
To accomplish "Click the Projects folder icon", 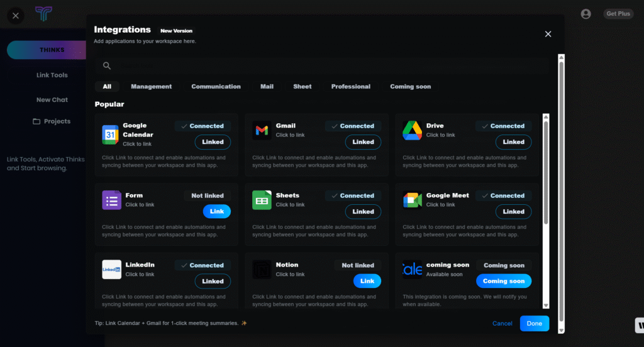I will click(x=36, y=121).
